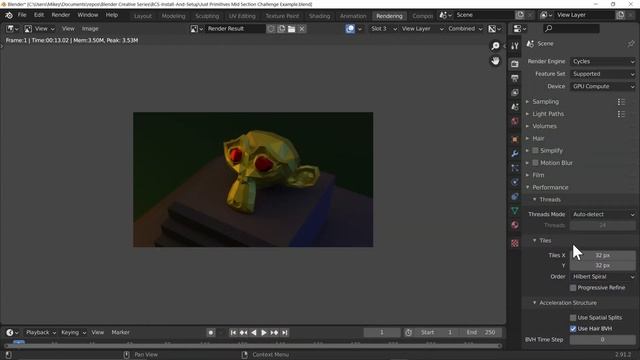Open the Texture checker tab
The image size is (640, 360).
[x=515, y=243]
